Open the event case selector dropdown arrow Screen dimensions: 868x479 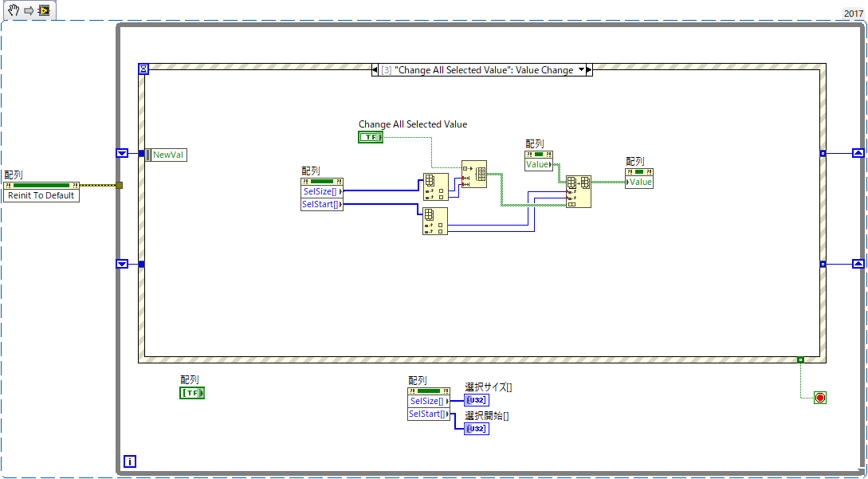[x=581, y=70]
